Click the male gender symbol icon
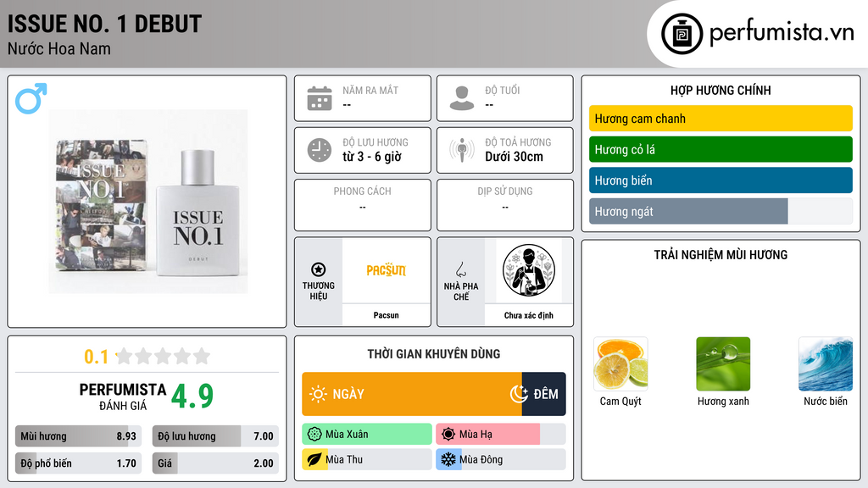This screenshot has height=488, width=868. pyautogui.click(x=31, y=98)
